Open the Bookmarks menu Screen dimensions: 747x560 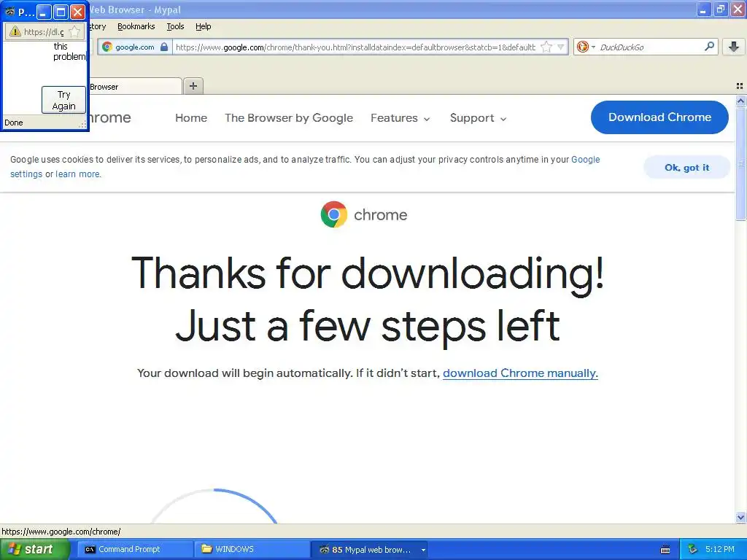136,26
